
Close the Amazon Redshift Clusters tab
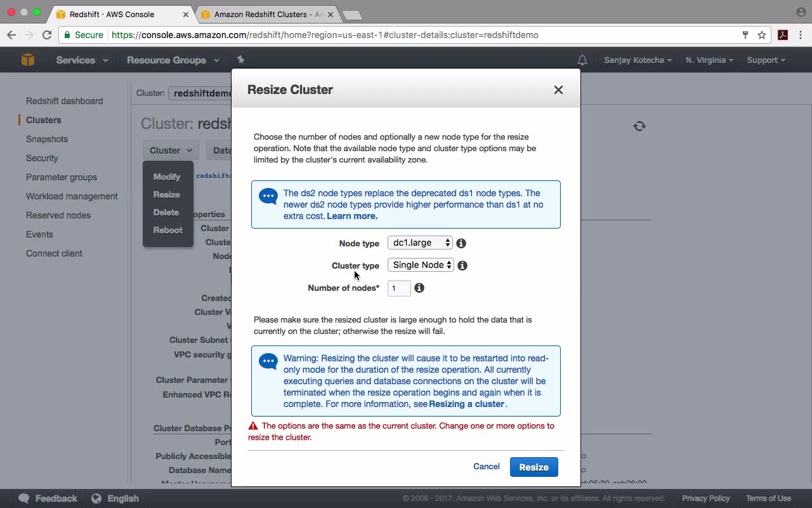pos(332,14)
